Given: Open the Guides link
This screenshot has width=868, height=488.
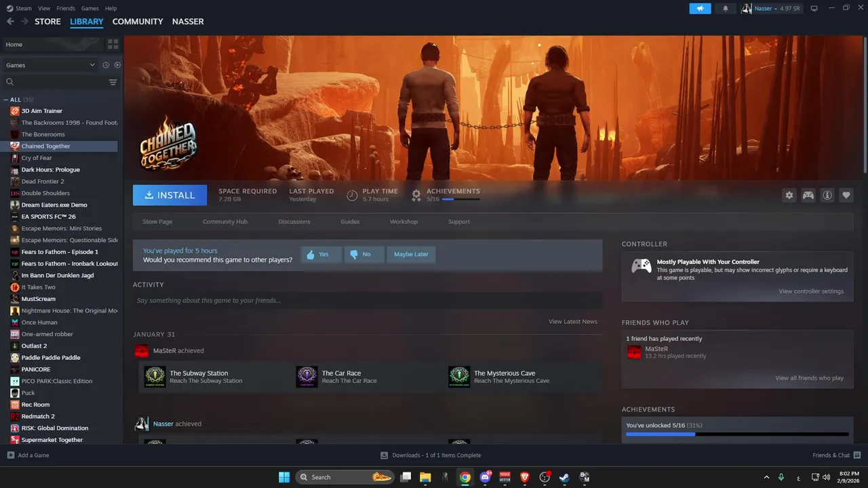Looking at the screenshot, I should point(350,222).
